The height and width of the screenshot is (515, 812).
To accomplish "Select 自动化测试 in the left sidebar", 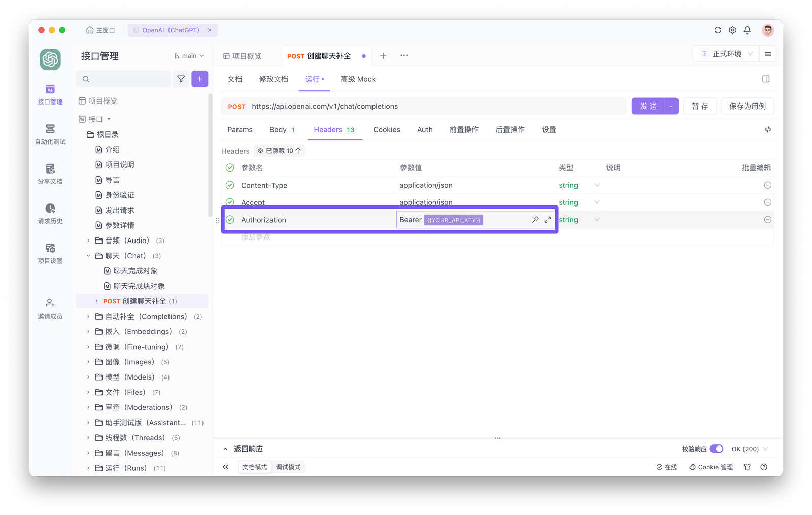I will pos(50,133).
